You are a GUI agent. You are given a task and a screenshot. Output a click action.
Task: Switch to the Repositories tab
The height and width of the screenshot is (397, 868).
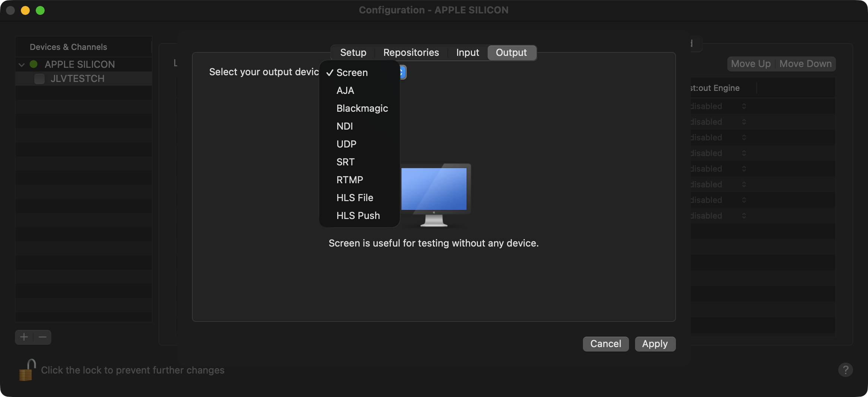point(411,53)
